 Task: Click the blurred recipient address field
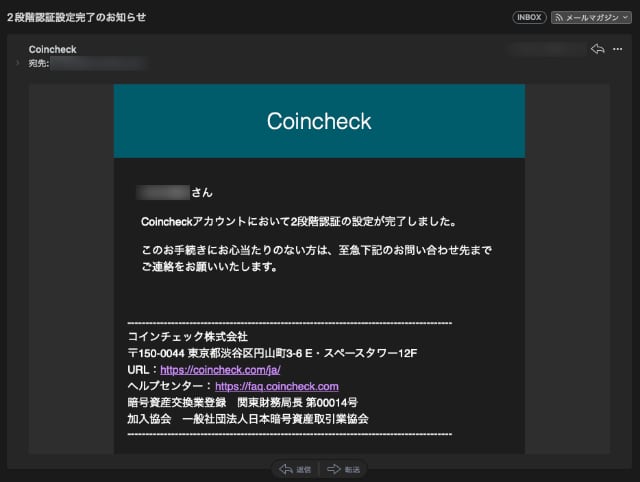(x=98, y=63)
